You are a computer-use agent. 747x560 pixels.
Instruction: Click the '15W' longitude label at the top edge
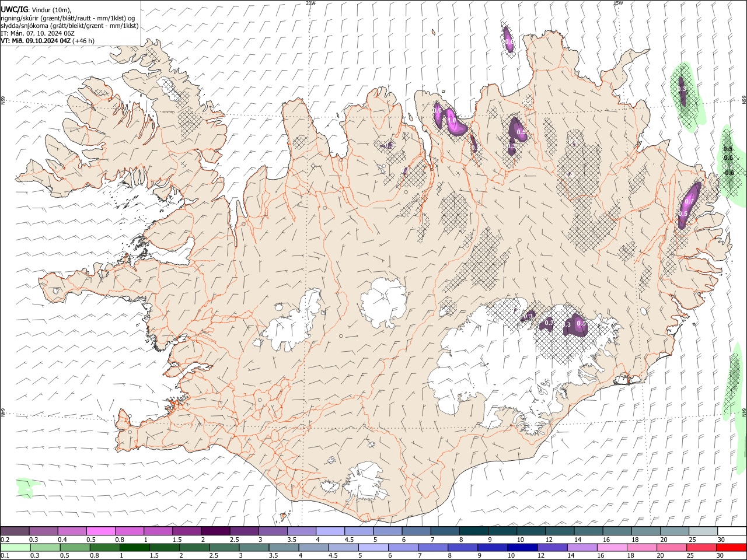618,3
